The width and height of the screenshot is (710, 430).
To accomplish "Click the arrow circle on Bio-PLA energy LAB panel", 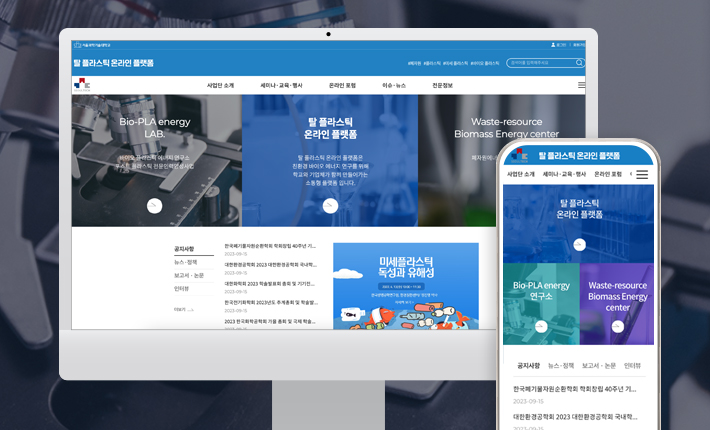I will coord(154,206).
